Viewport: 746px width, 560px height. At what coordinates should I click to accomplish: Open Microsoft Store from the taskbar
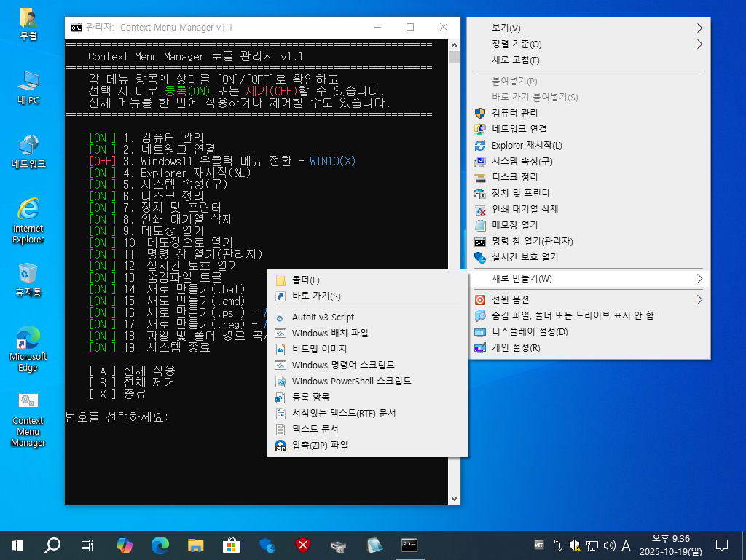[x=231, y=545]
